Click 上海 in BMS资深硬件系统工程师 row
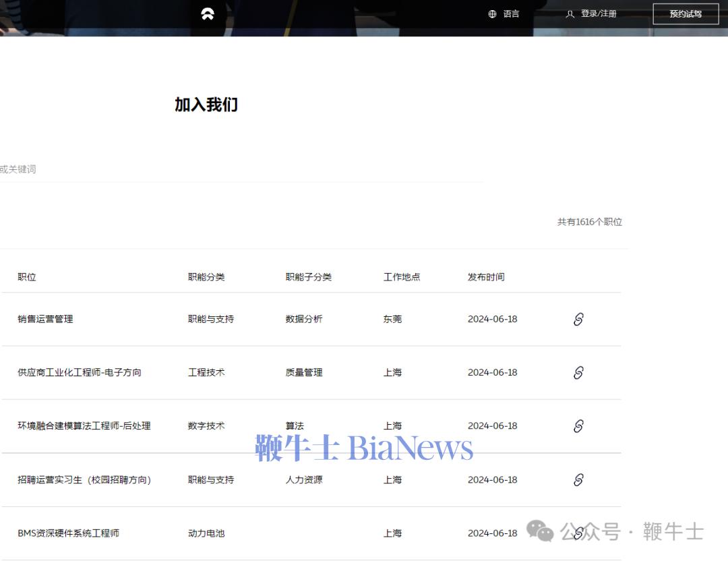The height and width of the screenshot is (561, 728). click(x=392, y=533)
